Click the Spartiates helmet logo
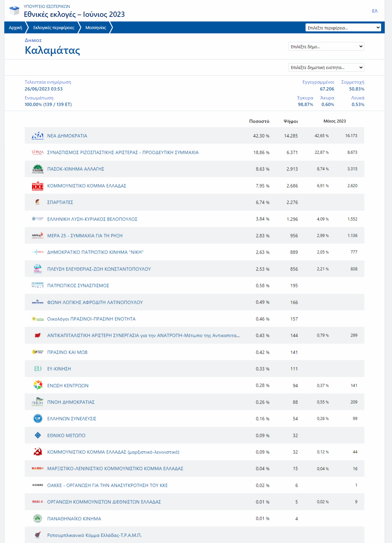Viewport: 392px width, 543px height. (x=38, y=202)
